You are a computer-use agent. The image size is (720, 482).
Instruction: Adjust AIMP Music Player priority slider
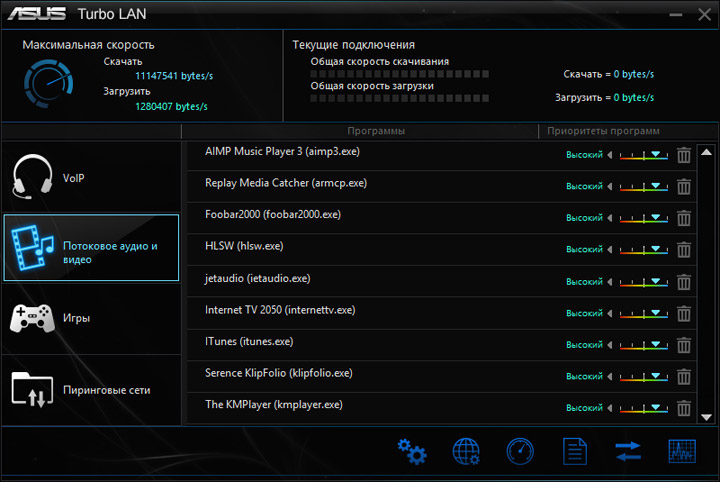[644, 155]
